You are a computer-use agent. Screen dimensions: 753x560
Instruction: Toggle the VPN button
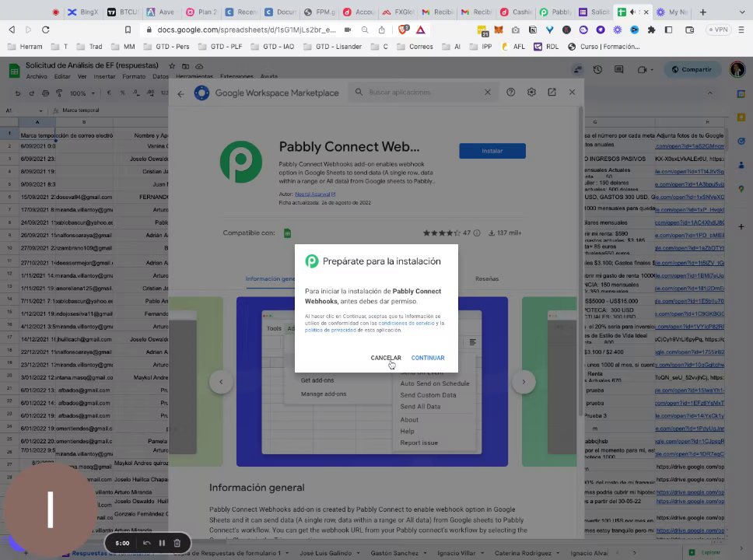pos(719,30)
